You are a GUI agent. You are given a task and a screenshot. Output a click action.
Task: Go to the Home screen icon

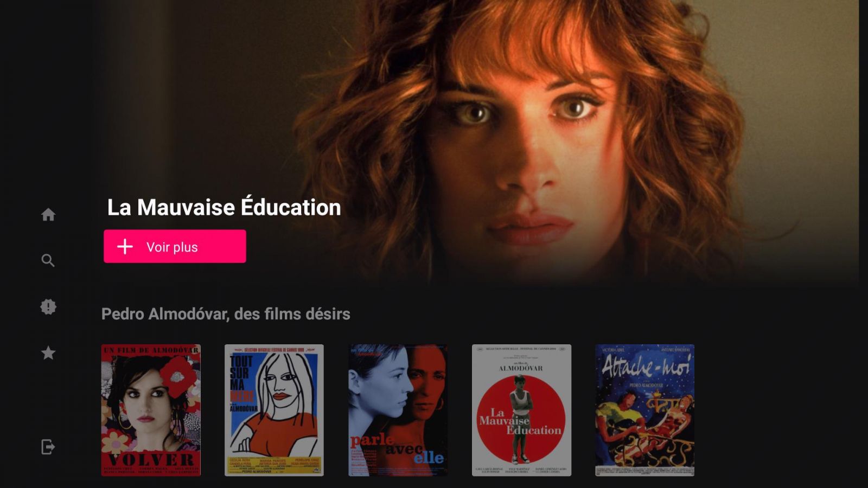pos(48,215)
